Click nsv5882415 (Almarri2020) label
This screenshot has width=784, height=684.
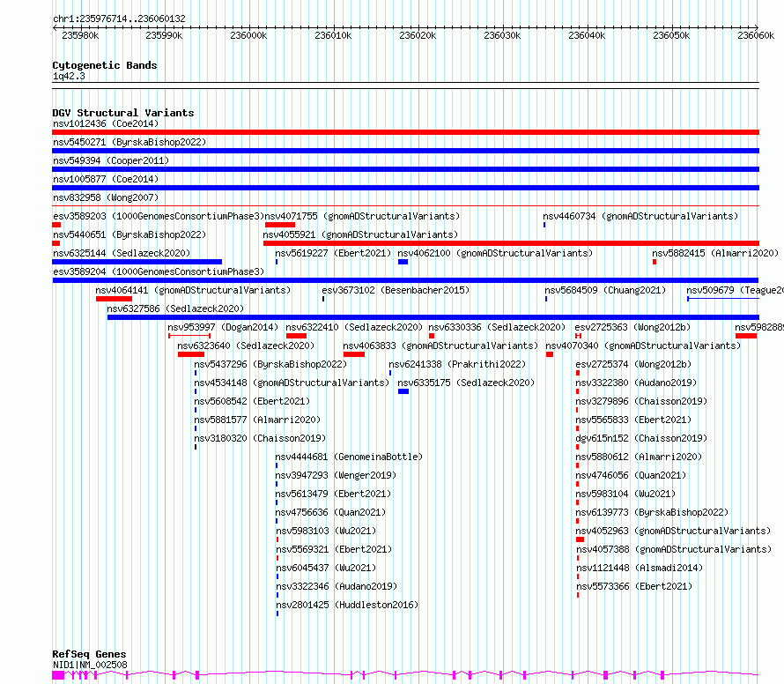[715, 253]
